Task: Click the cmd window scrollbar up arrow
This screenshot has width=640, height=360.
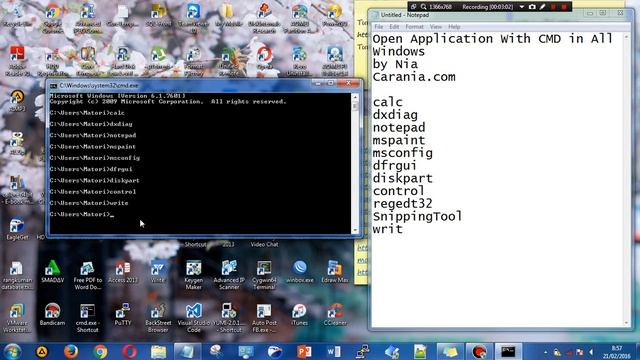Action: click(x=355, y=97)
